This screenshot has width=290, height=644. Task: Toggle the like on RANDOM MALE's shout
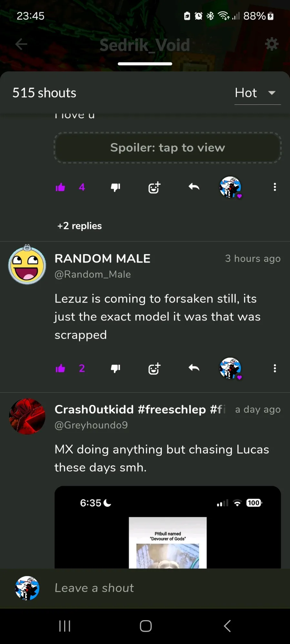[60, 368]
